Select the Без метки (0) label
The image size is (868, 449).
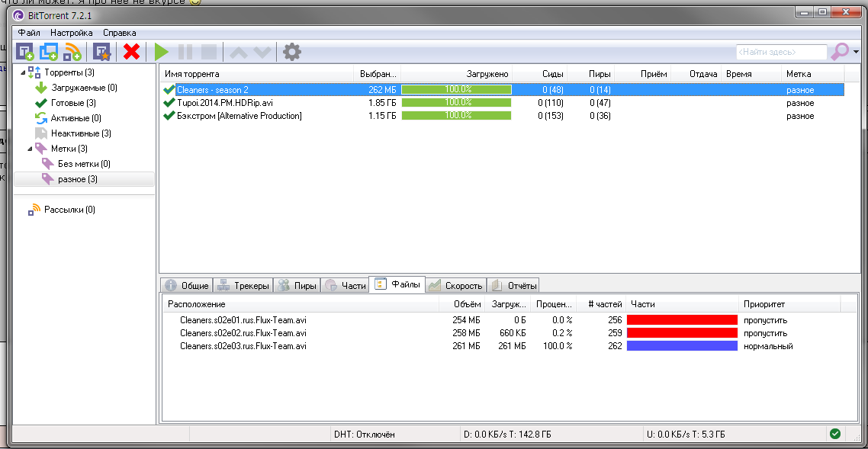click(x=84, y=164)
